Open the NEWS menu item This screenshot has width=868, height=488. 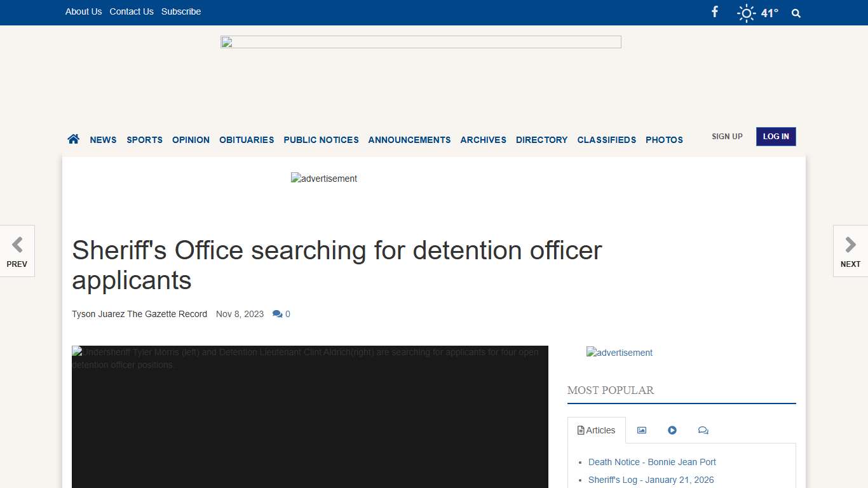pyautogui.click(x=103, y=140)
